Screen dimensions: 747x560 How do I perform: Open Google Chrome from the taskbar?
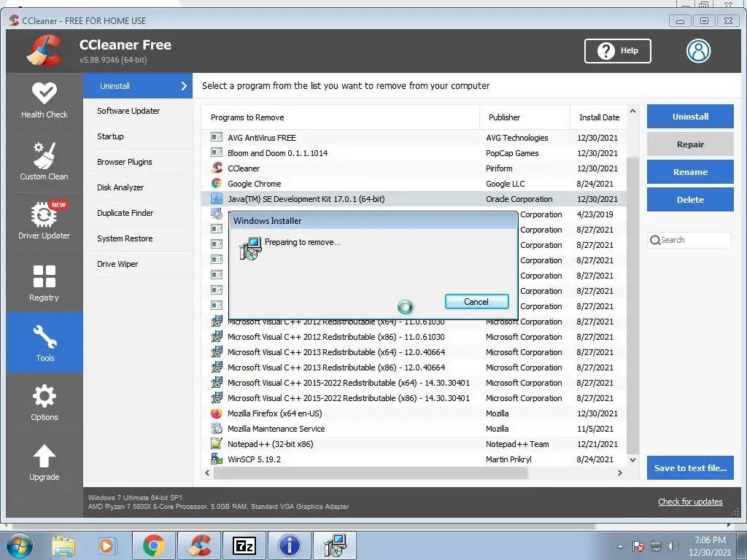point(153,545)
